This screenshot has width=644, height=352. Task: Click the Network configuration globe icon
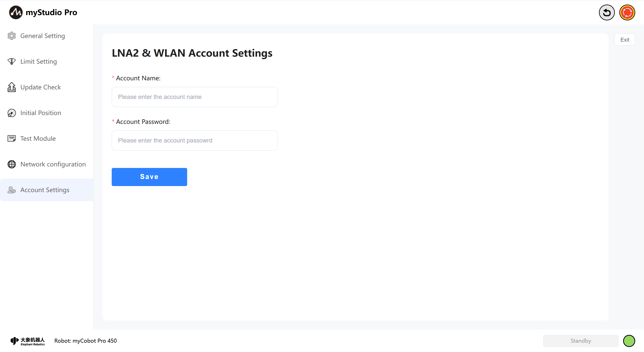click(x=12, y=164)
